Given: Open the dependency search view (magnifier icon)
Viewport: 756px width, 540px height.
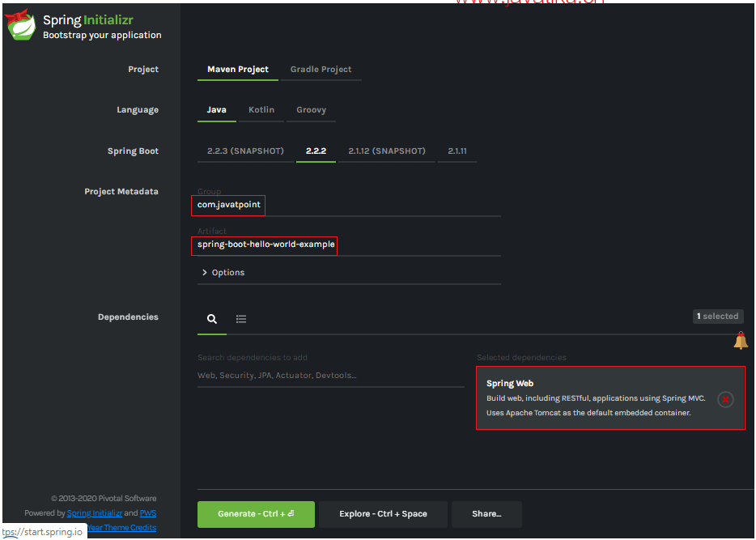Looking at the screenshot, I should pyautogui.click(x=211, y=319).
